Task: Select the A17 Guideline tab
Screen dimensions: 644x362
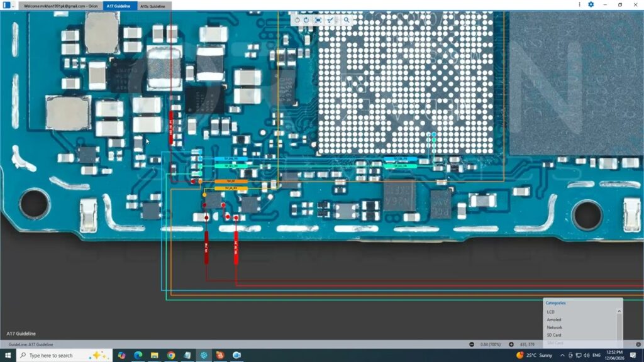Action: point(118,6)
